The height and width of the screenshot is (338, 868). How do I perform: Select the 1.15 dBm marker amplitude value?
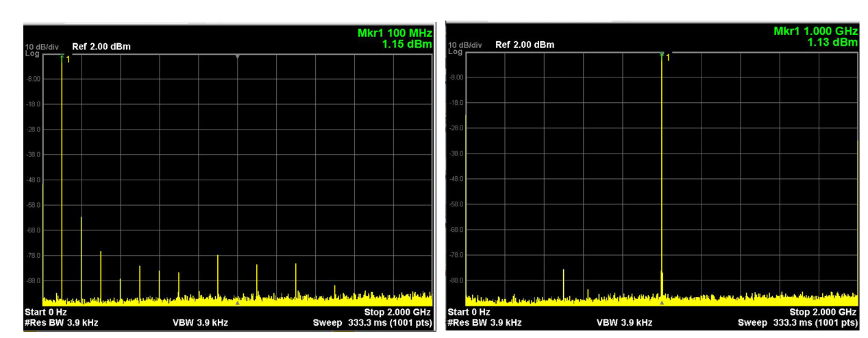(407, 45)
